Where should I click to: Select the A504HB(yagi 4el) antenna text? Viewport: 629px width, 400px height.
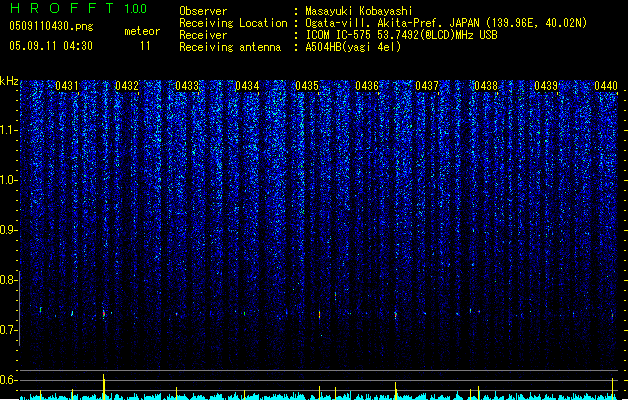pyautogui.click(x=353, y=47)
